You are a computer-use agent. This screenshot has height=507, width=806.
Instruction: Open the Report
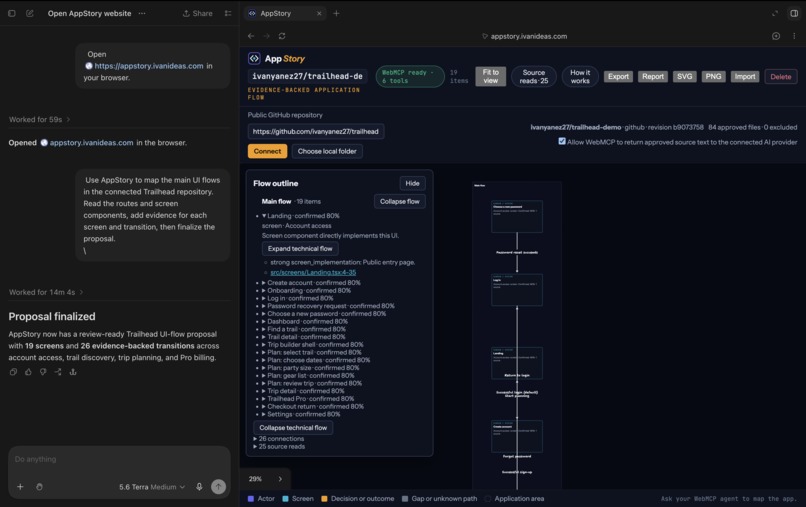653,77
